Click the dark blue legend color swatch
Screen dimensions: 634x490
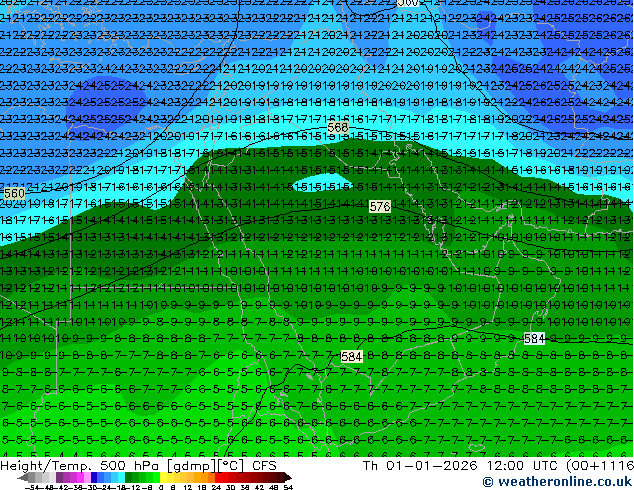pyautogui.click(x=94, y=477)
